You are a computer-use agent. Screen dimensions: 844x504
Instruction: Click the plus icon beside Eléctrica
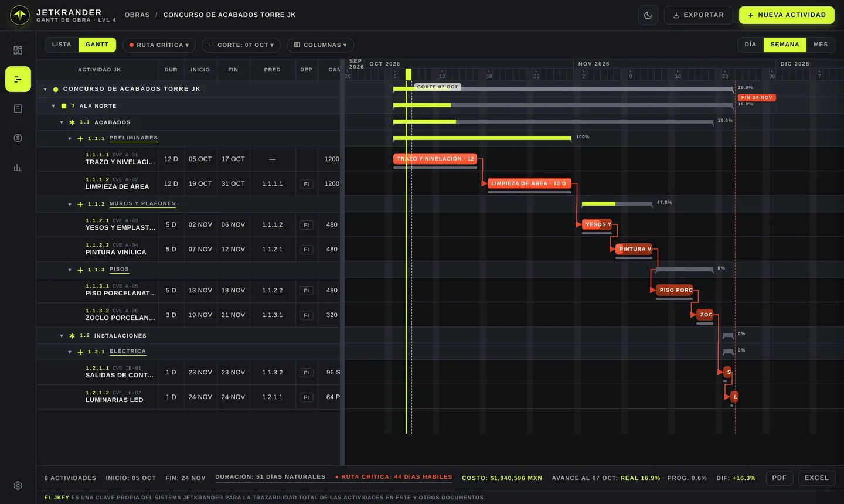tap(80, 352)
